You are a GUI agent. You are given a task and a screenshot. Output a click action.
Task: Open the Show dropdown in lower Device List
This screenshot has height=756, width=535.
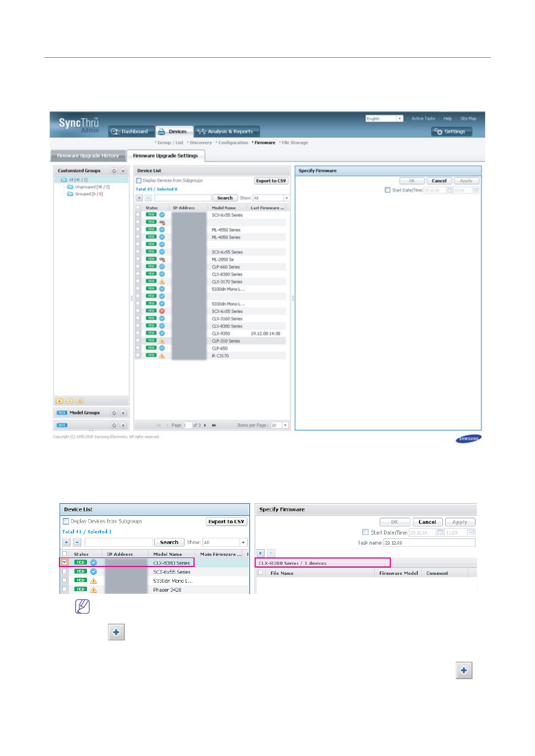224,542
